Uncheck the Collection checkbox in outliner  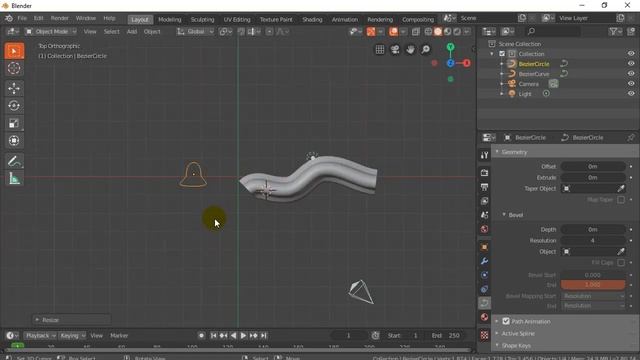click(x=502, y=54)
